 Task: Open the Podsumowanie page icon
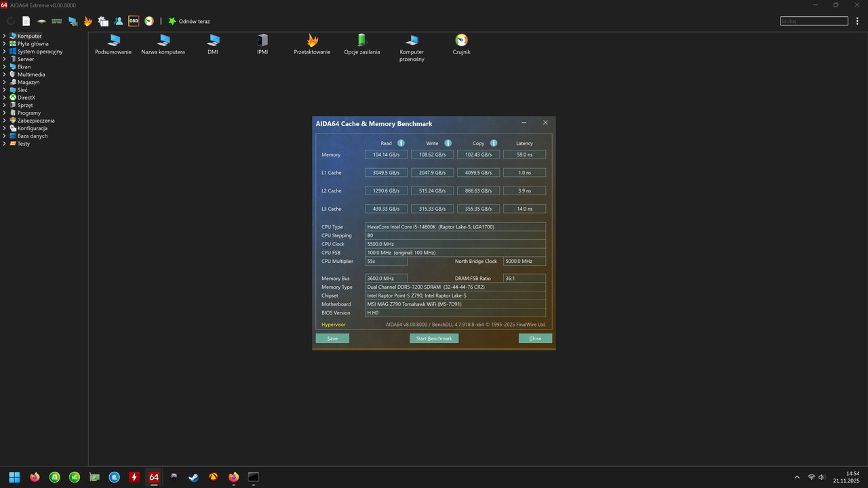coord(113,45)
